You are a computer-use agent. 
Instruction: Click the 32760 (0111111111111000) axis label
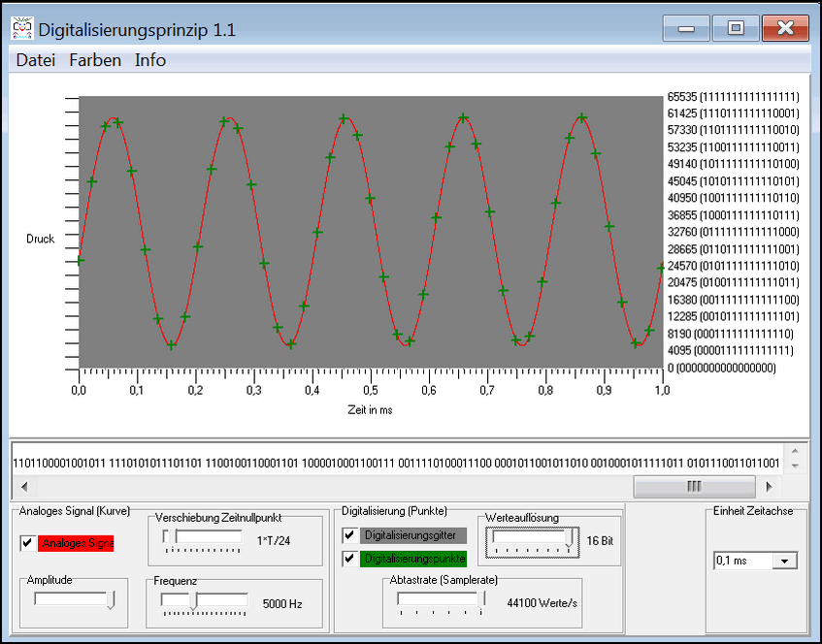pos(733,232)
